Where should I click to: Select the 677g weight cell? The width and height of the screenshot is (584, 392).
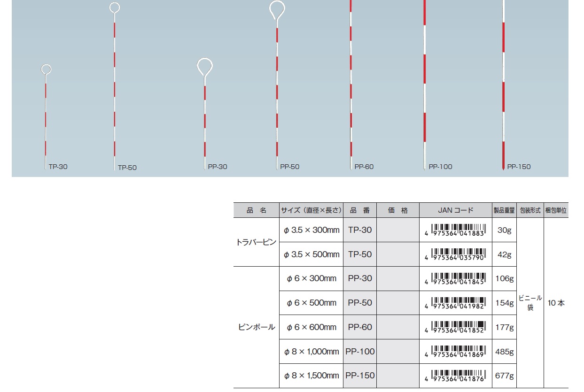(x=504, y=376)
